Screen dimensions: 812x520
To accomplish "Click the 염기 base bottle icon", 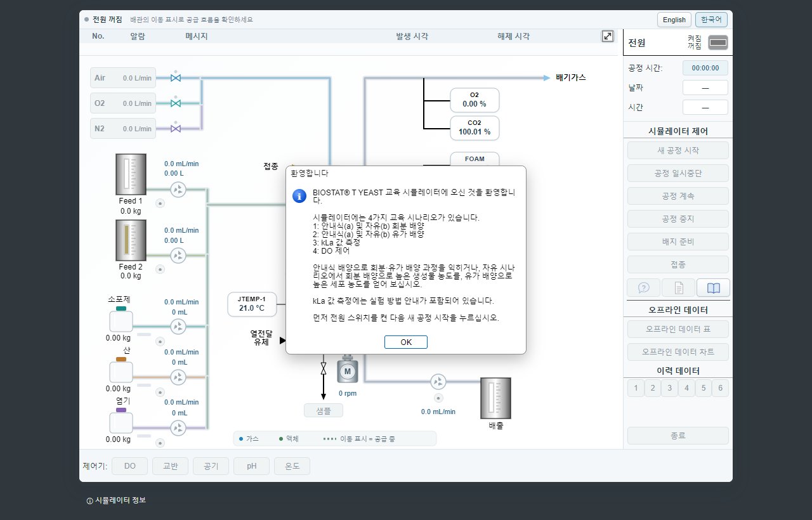I will (x=121, y=420).
